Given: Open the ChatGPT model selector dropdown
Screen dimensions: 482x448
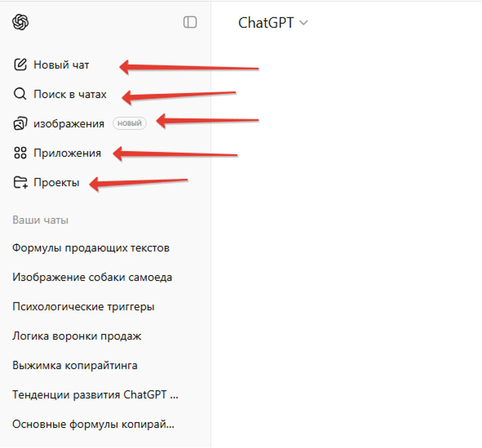Looking at the screenshot, I should pyautogui.click(x=273, y=23).
